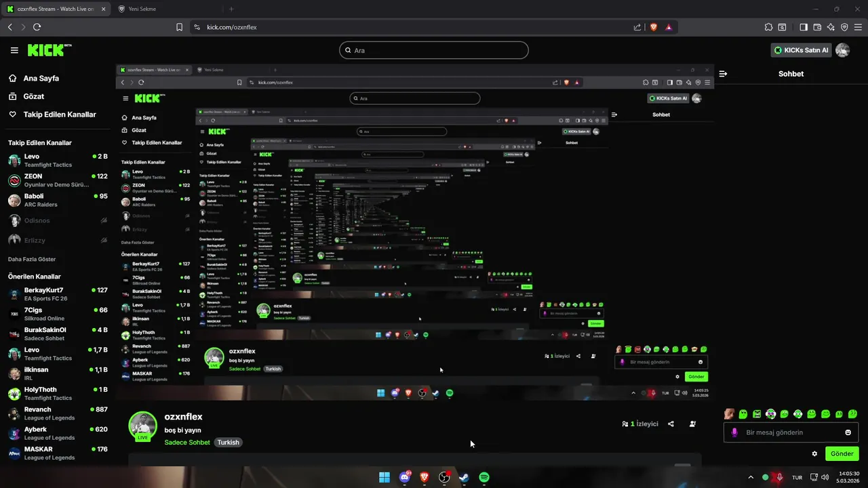Expand hidden system tray icons chevron
868x488 pixels.
click(750, 477)
